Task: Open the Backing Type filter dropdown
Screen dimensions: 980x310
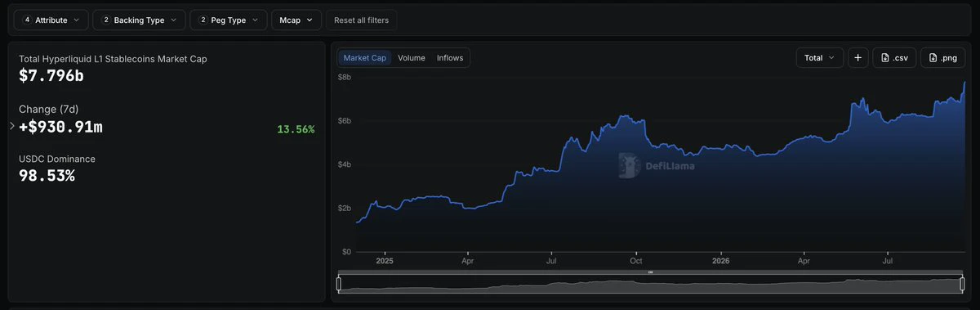Action: [139, 20]
